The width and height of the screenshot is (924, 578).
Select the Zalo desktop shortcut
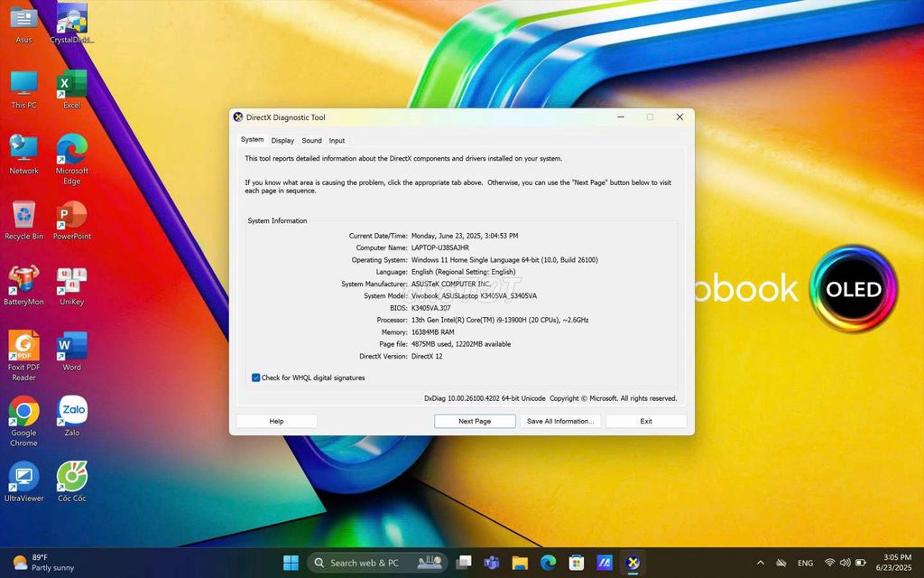(x=72, y=416)
